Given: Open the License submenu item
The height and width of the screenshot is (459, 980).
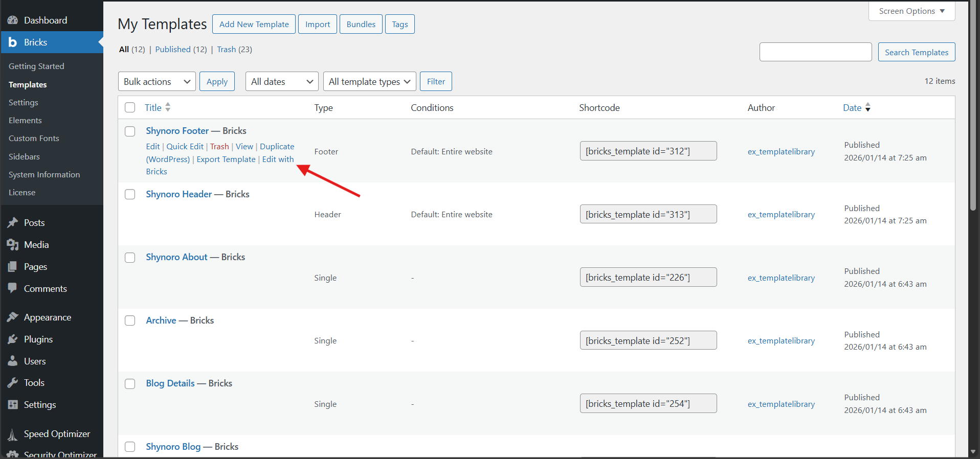Looking at the screenshot, I should coord(22,193).
